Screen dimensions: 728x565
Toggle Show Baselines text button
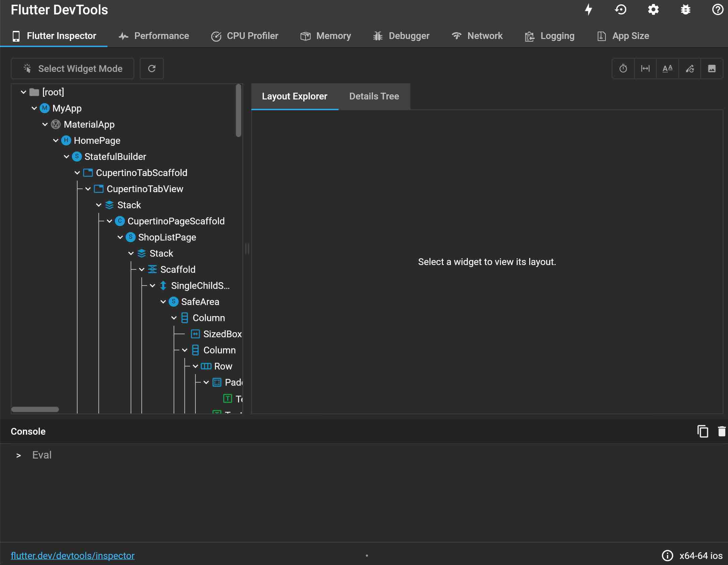pyautogui.click(x=667, y=69)
